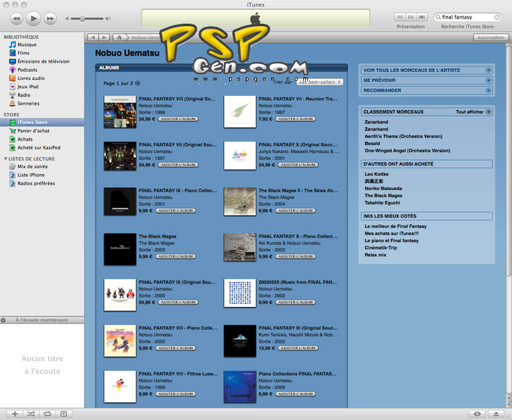
Task: Toggle shuffle mode button
Action: point(31,414)
